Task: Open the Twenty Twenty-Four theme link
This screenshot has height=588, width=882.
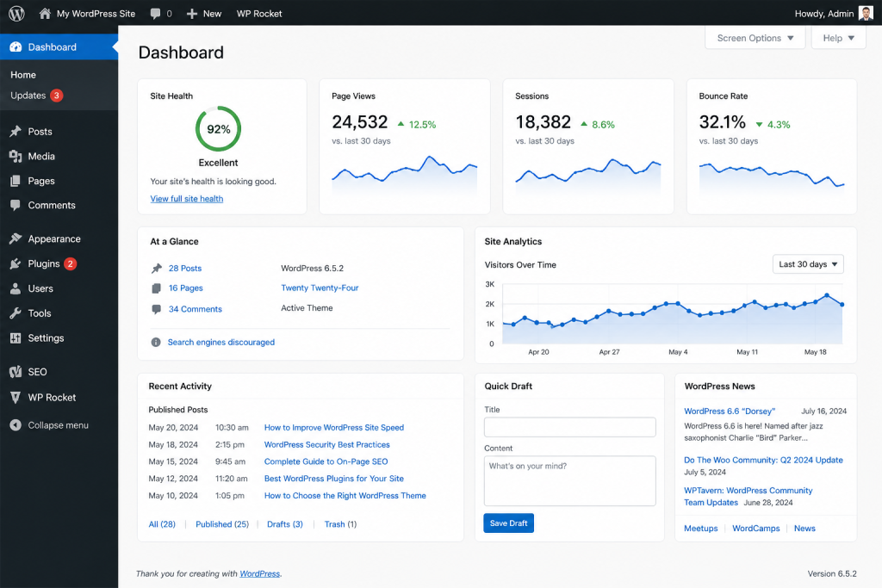Action: [x=320, y=288]
